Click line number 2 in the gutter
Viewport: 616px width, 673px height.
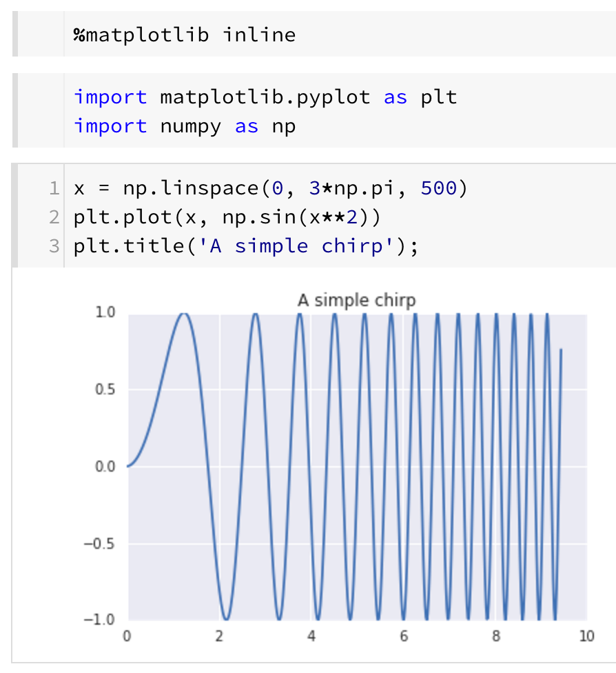pos(54,217)
